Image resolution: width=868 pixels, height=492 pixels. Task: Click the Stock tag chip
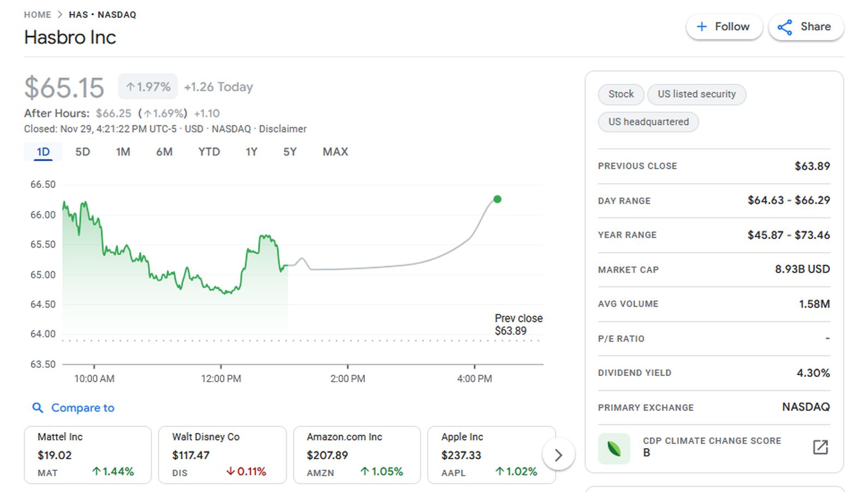click(621, 94)
